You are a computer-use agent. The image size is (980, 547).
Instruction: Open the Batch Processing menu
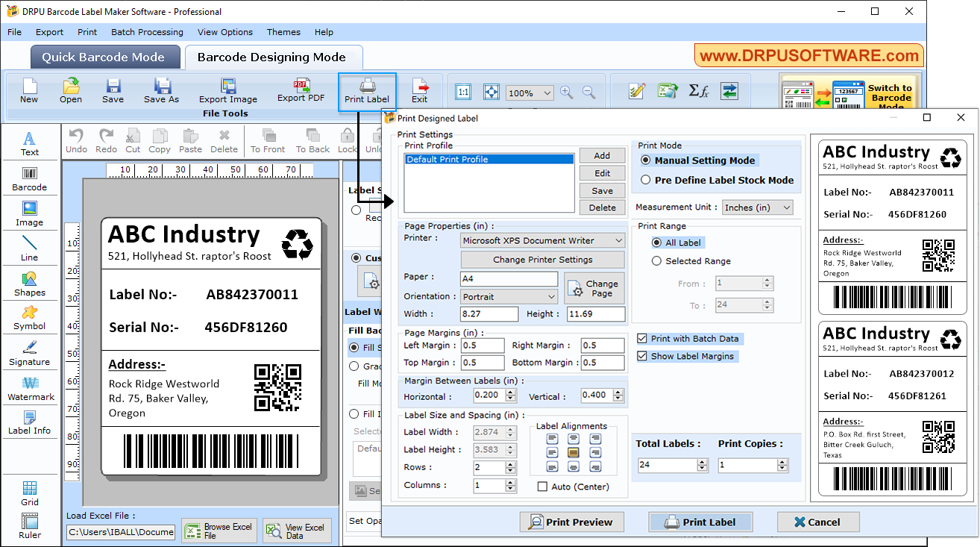tap(147, 32)
